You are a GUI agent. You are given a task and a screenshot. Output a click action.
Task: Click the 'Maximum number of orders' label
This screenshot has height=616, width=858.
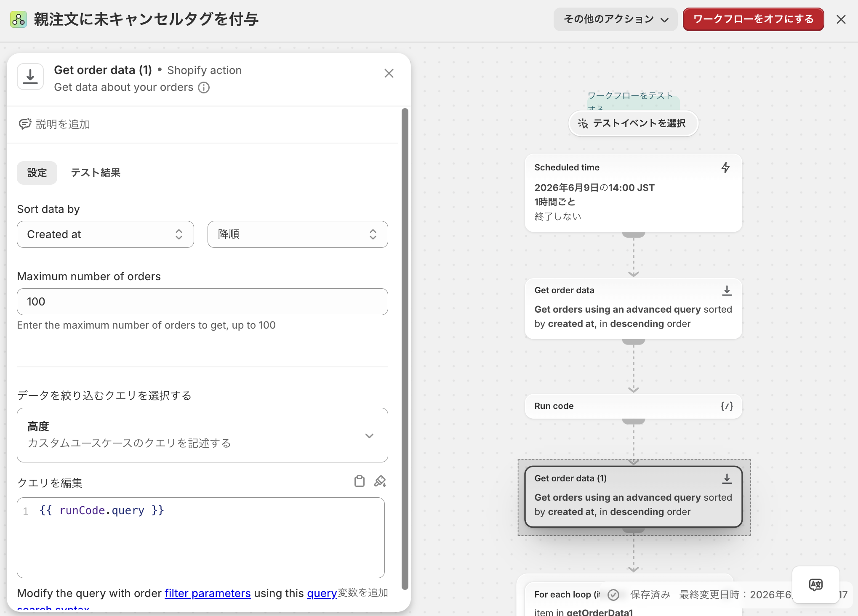[x=89, y=276]
